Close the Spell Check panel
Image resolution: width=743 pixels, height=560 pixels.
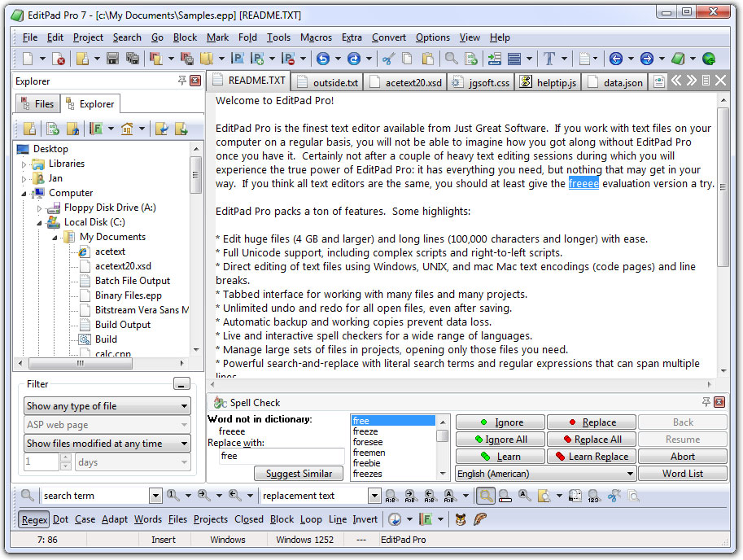[x=719, y=402]
